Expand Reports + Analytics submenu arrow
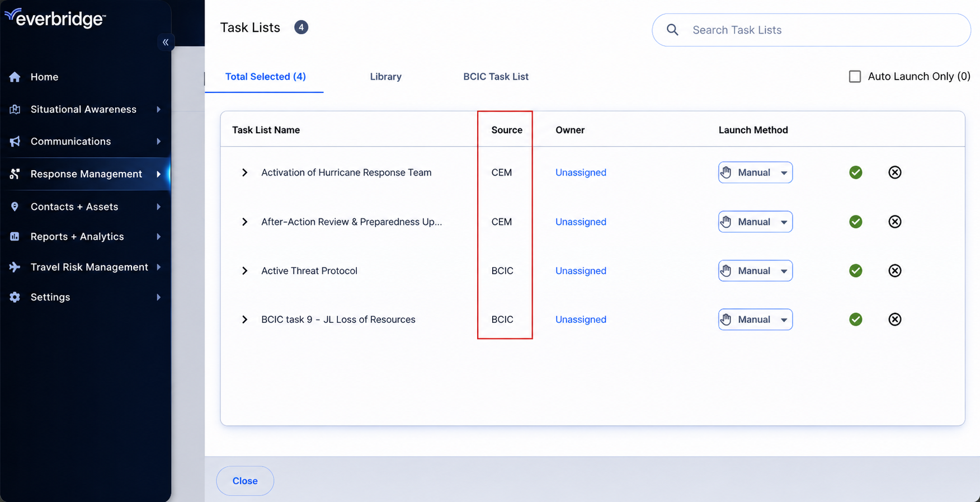Viewport: 980px width, 502px height. click(x=159, y=237)
